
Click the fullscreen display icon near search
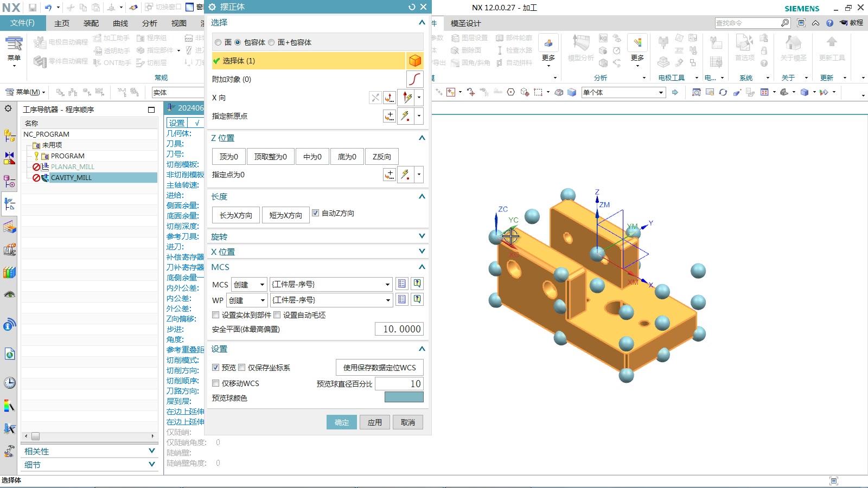click(801, 23)
